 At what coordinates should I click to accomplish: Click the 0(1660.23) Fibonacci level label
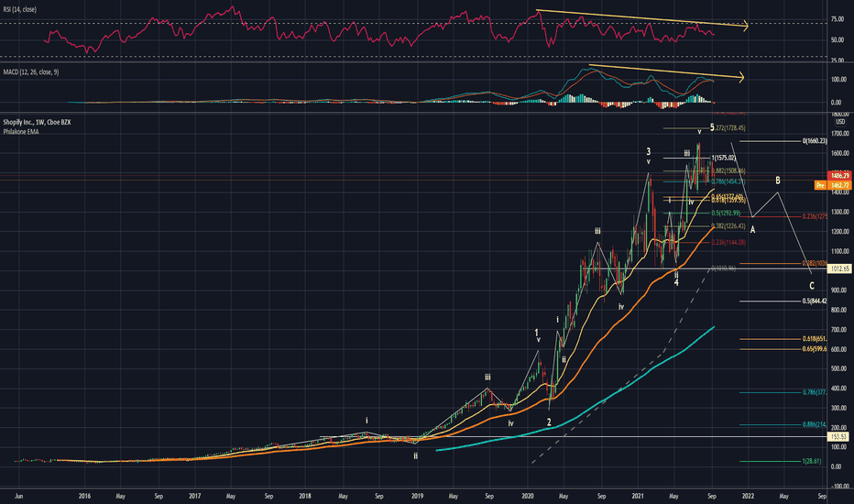click(815, 140)
